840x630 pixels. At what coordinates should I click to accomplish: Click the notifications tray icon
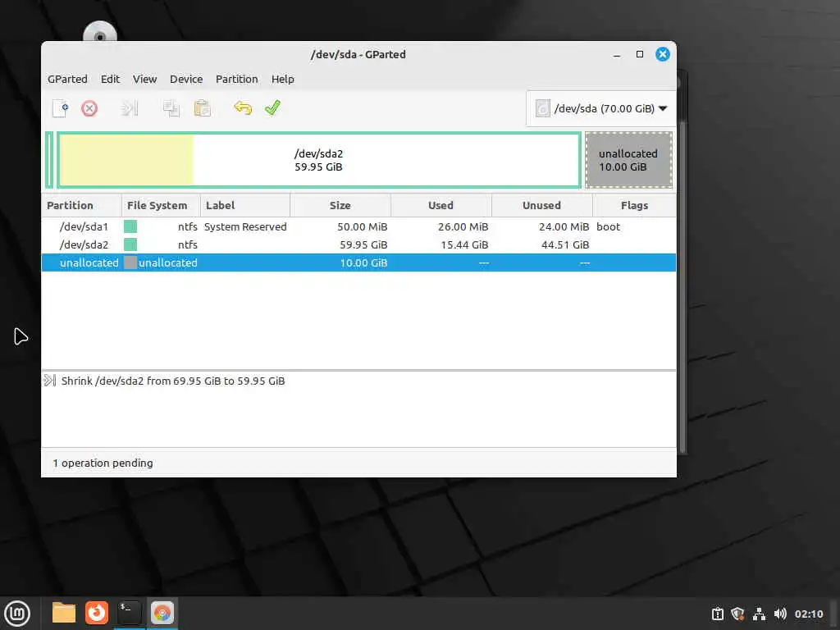(x=717, y=614)
